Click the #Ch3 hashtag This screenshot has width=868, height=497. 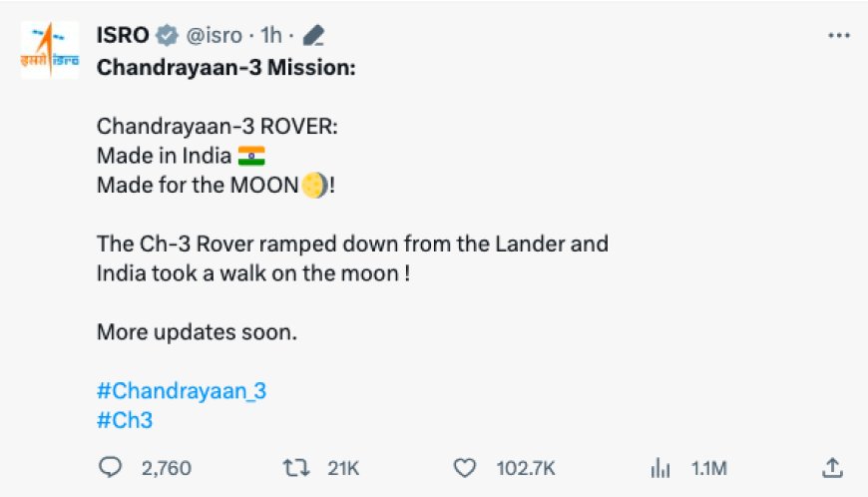125,420
